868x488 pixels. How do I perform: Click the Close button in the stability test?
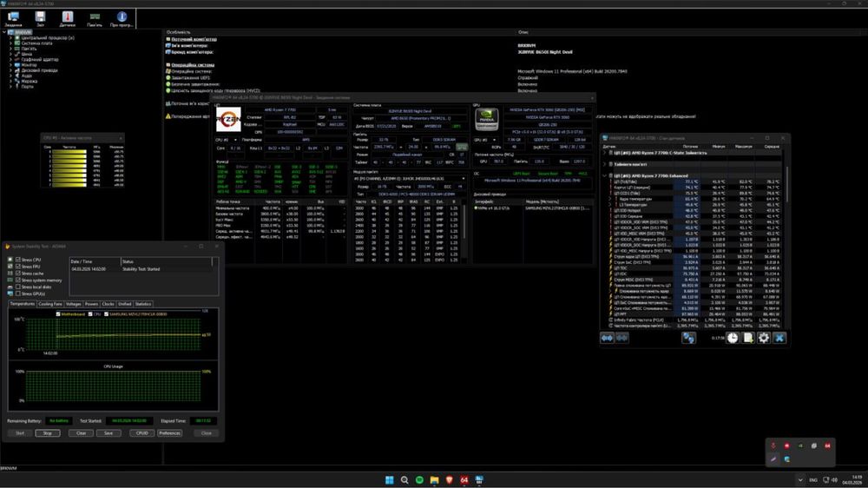(x=207, y=433)
